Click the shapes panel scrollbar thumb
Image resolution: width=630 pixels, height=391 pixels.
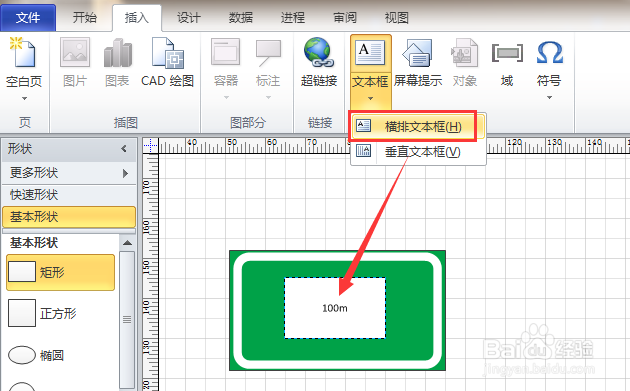tap(127, 320)
